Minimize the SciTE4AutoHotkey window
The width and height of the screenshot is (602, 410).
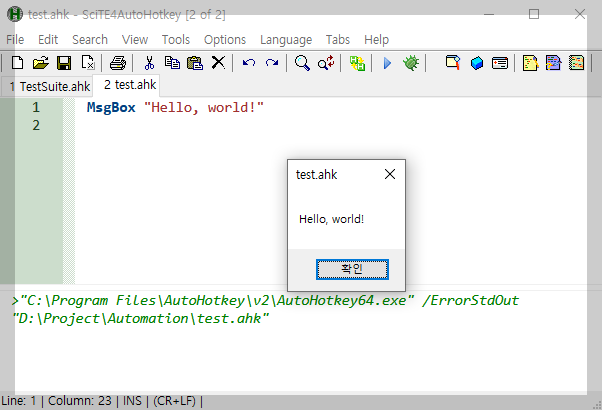click(489, 14)
